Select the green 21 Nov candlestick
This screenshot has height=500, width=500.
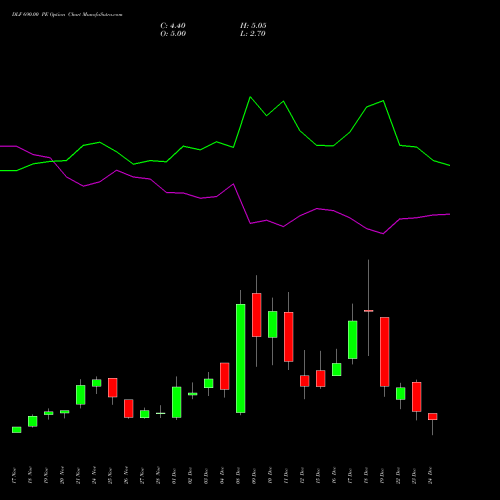coord(81,395)
